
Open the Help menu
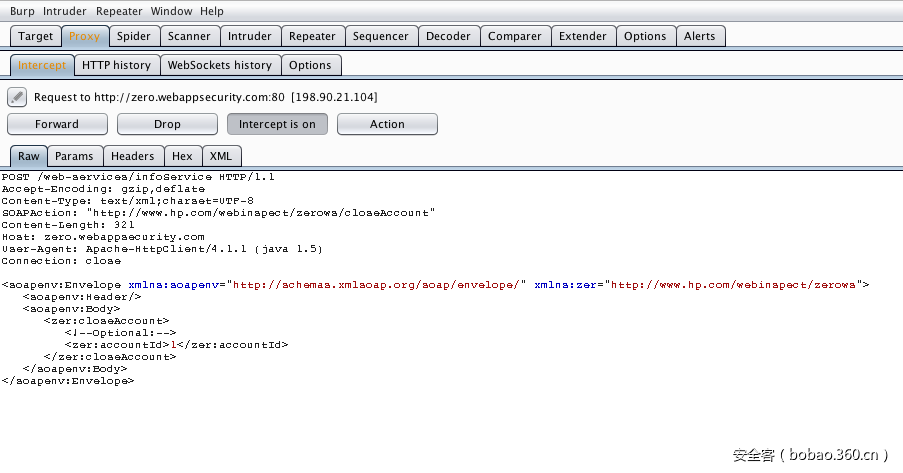click(x=212, y=11)
